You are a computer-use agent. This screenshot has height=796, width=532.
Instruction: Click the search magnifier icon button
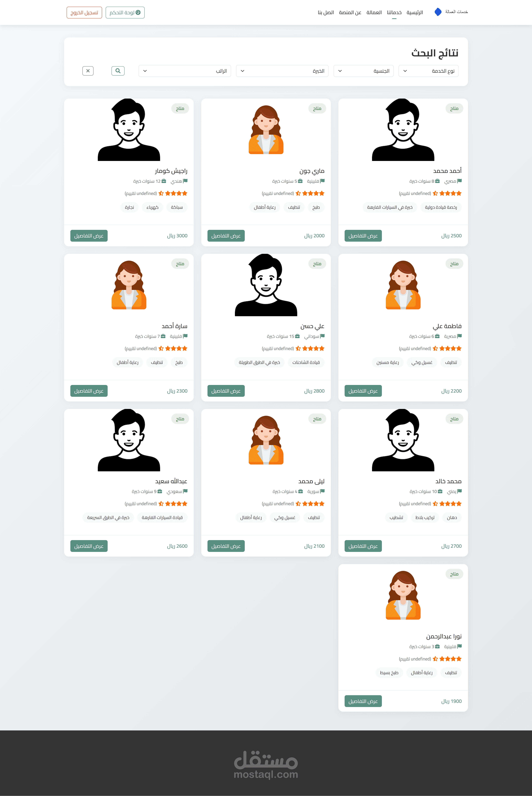(x=118, y=71)
